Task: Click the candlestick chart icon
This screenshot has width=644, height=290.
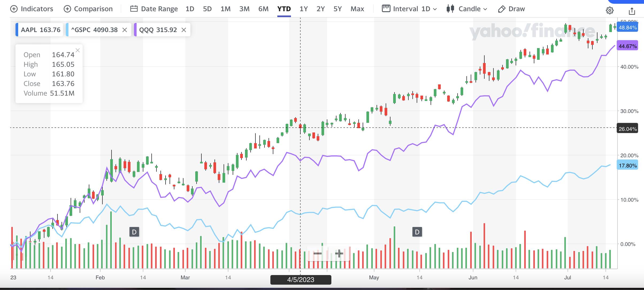Action: click(x=450, y=9)
